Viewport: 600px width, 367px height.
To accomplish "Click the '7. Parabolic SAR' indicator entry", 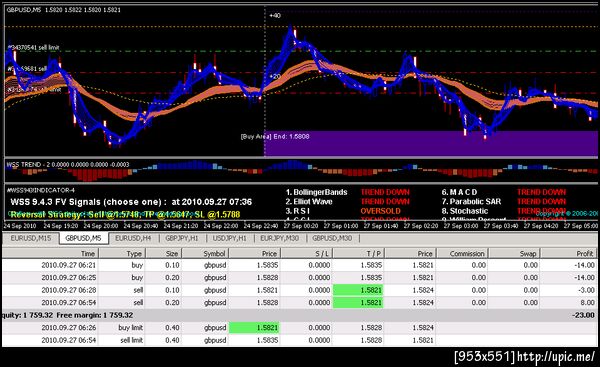I will pos(471,202).
